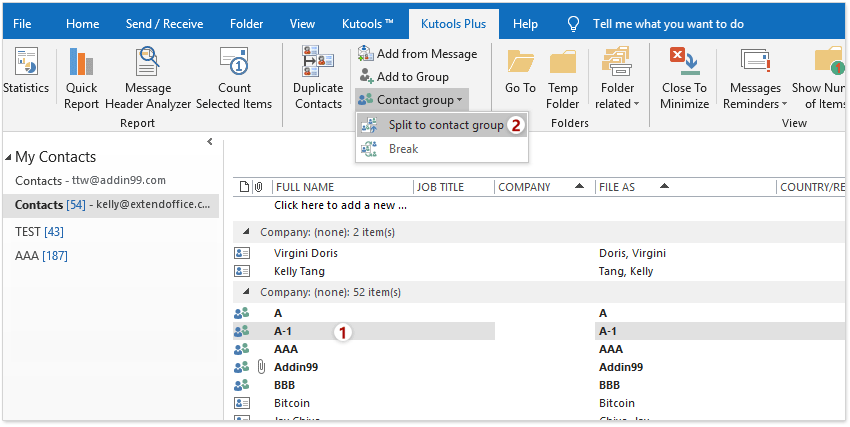This screenshot has height=427, width=850.
Task: Click the add new contact row
Action: point(340,205)
